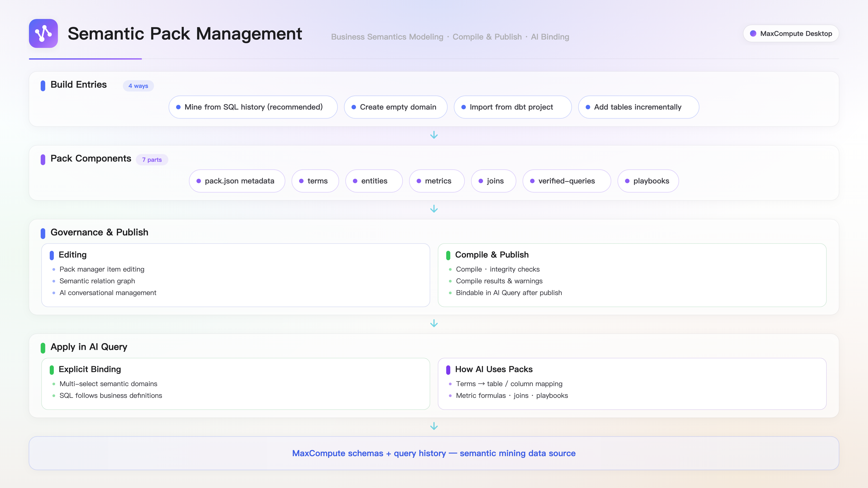Image resolution: width=868 pixels, height=488 pixels.
Task: Click the MaxCompute Desktop badge
Action: coord(791,33)
